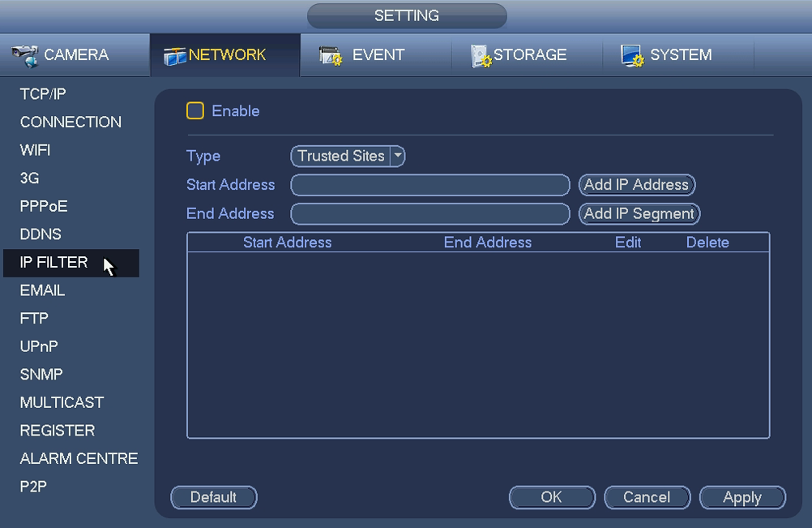Click the Storage tab icon
Viewport: 812px width, 528px height.
pos(481,55)
